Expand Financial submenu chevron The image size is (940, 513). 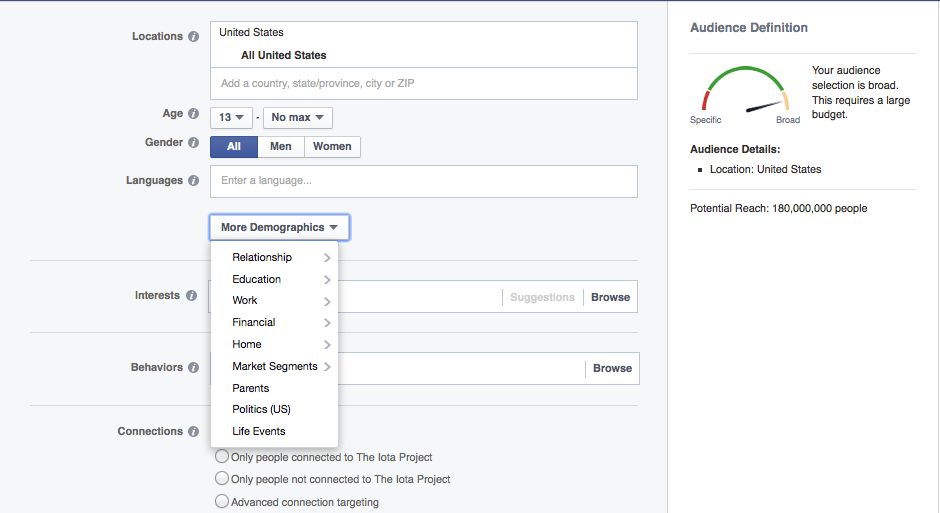(x=327, y=323)
